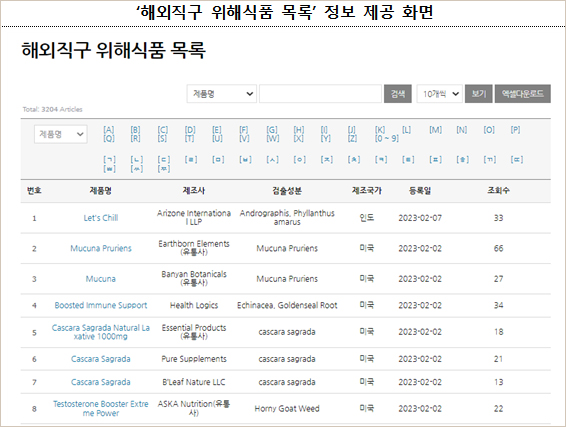
Task: Click the Echinacea, Goldenseal Root ingredient cell
Action: [287, 305]
